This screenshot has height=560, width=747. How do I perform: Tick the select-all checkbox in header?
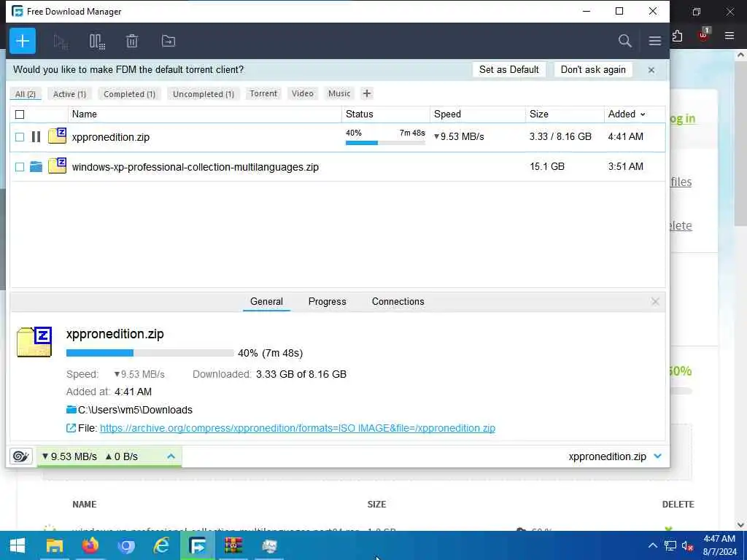(20, 114)
